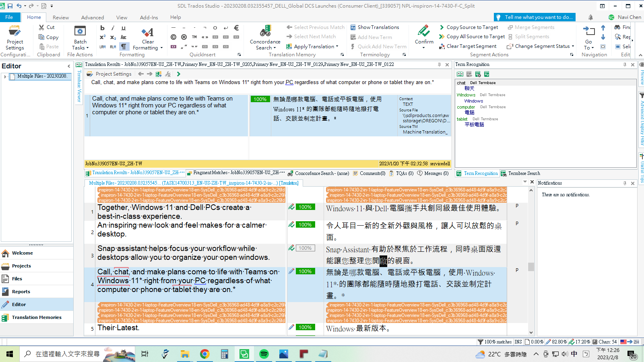This screenshot has height=362, width=644.
Task: Open Reports view
Action: (37, 292)
